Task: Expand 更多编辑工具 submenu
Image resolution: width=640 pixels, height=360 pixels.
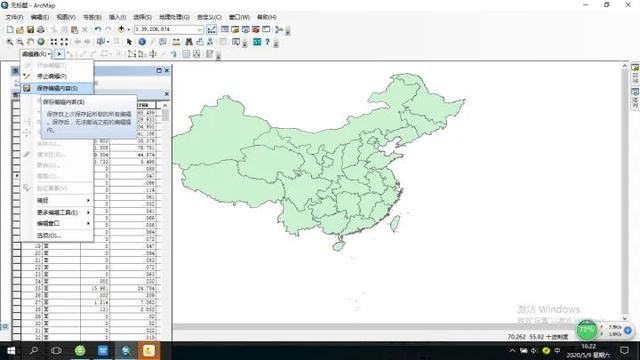Action: coord(57,212)
